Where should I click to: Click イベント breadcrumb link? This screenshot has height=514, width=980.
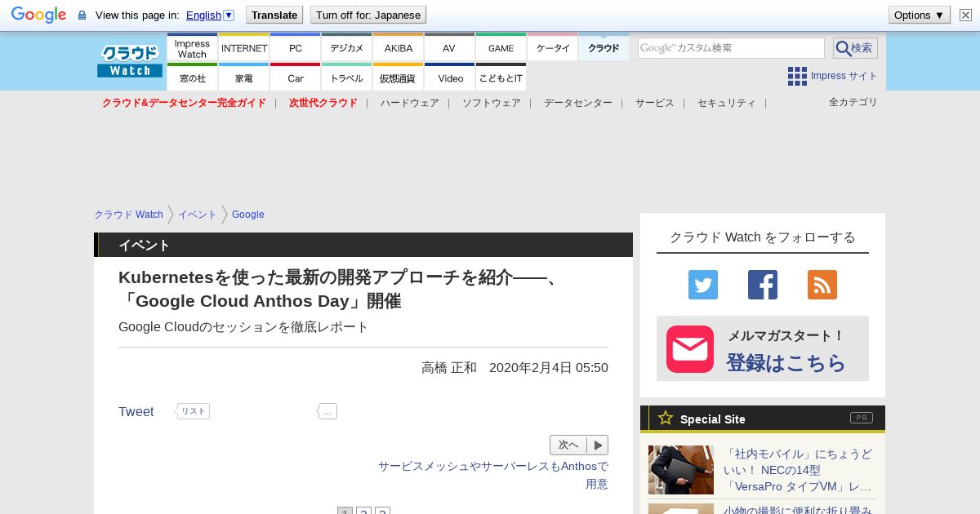(198, 215)
